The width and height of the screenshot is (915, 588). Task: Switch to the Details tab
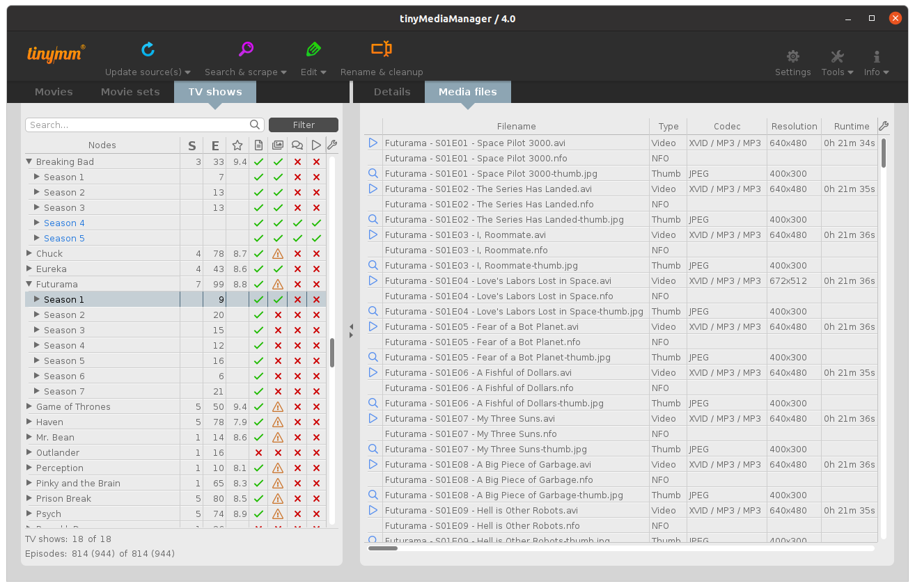(x=392, y=92)
